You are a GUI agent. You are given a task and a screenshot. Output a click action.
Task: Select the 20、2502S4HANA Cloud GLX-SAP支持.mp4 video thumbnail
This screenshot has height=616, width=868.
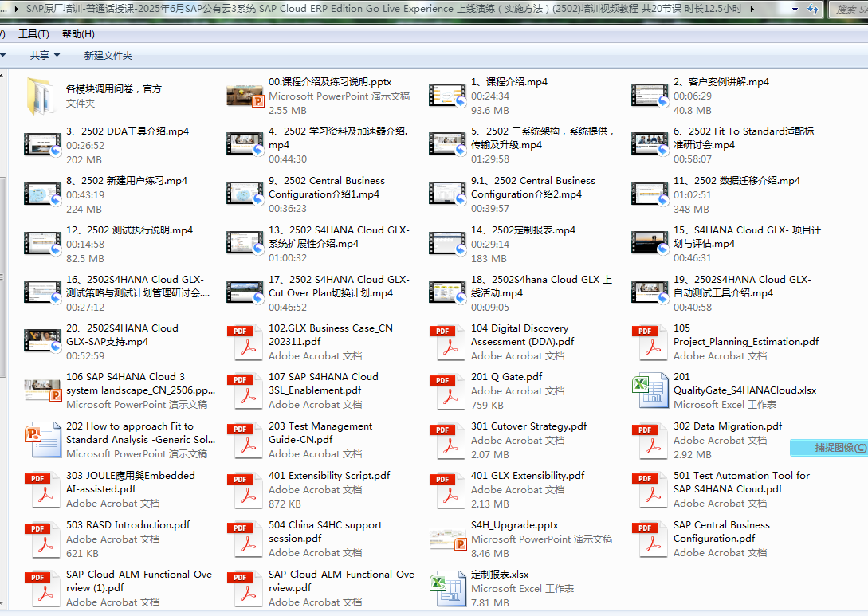point(42,342)
